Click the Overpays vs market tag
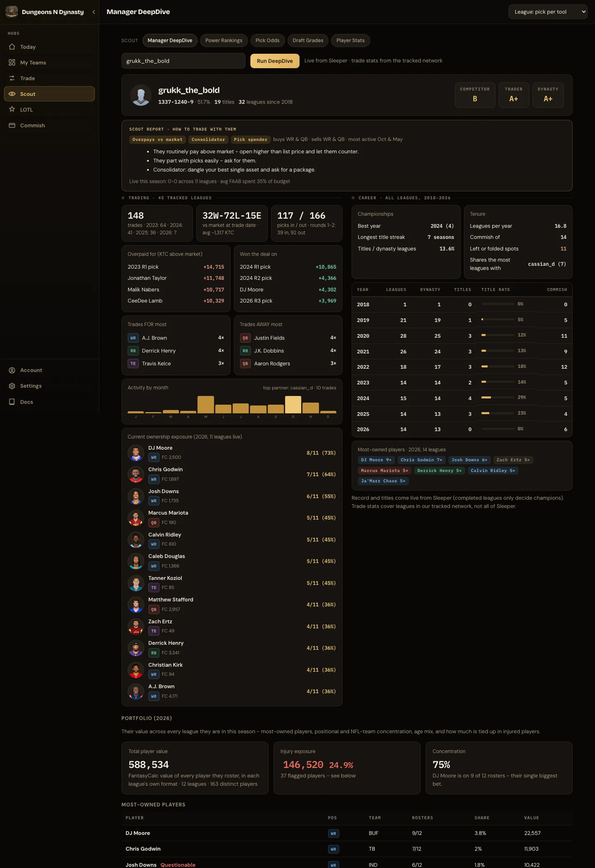Image resolution: width=595 pixels, height=868 pixels. (x=157, y=140)
